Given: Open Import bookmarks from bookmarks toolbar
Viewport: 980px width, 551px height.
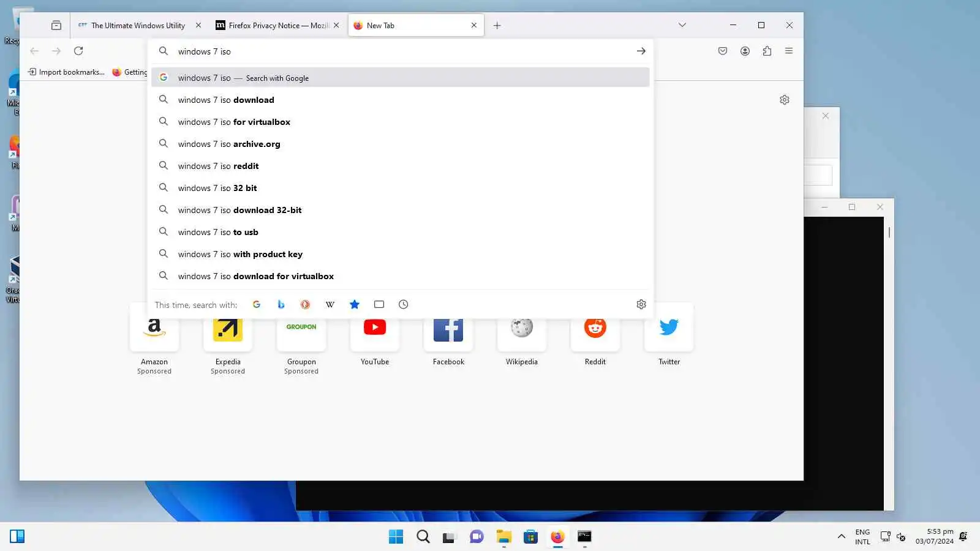Looking at the screenshot, I should point(66,72).
